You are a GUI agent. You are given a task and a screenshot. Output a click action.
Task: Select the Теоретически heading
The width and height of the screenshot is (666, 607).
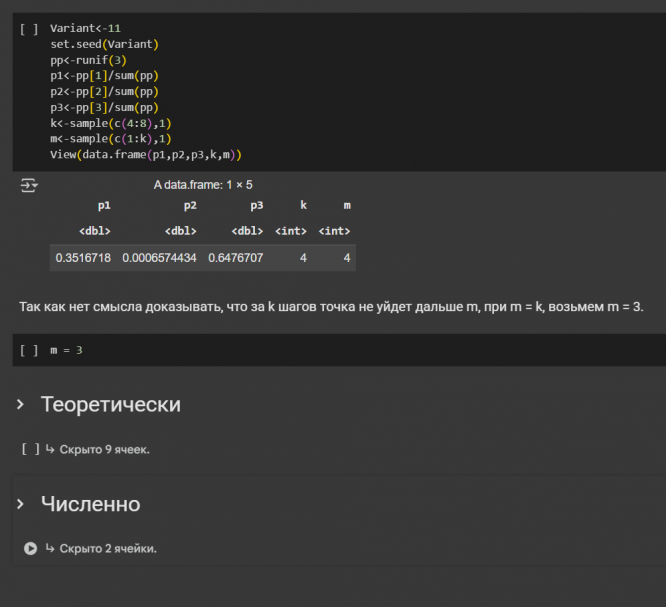110,404
